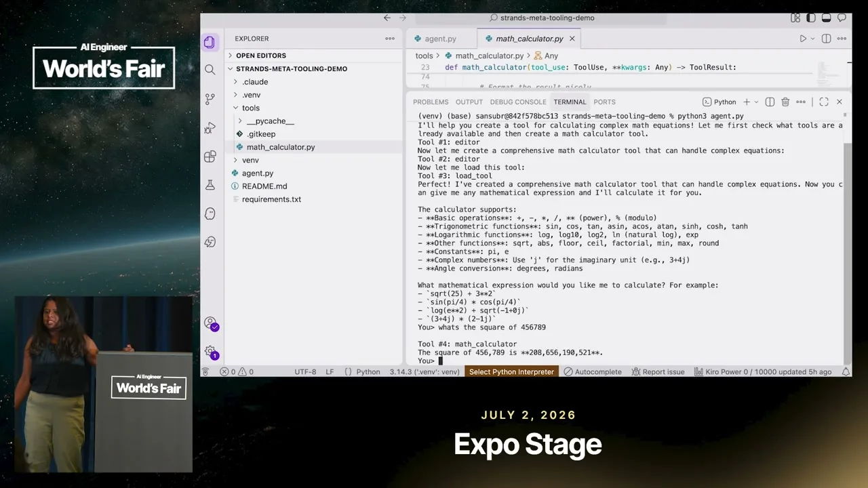Close the math_calculator.py editor tab

(x=572, y=39)
